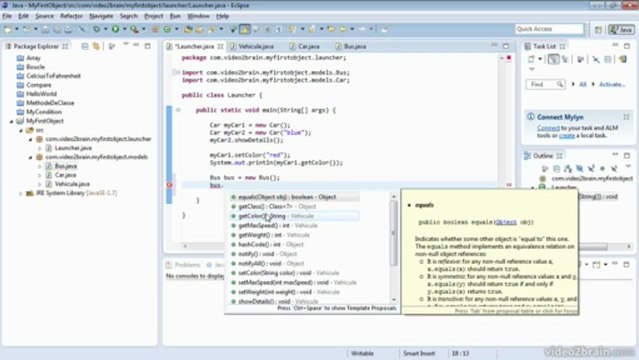
Task: Open the Package Explorer view menu
Action: pyautogui.click(x=126, y=45)
